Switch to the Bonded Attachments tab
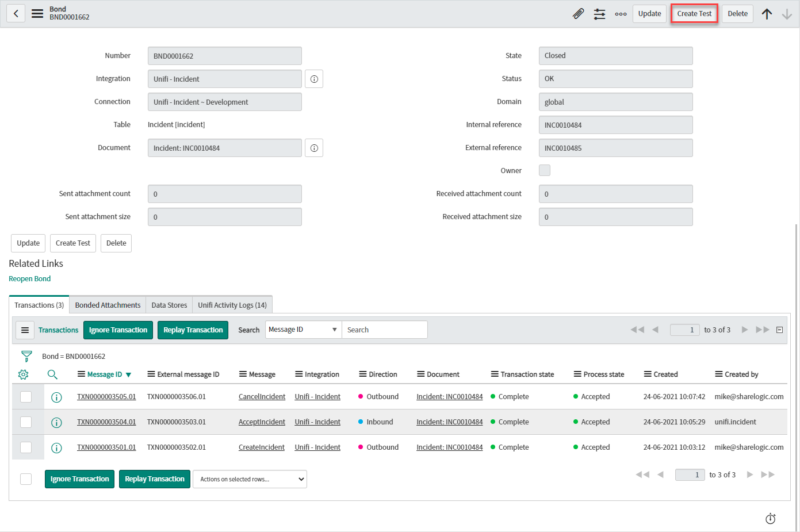 tap(108, 305)
